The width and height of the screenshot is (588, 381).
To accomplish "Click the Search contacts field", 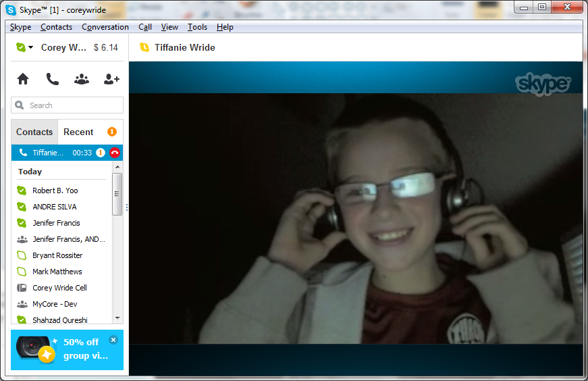I will tap(67, 105).
